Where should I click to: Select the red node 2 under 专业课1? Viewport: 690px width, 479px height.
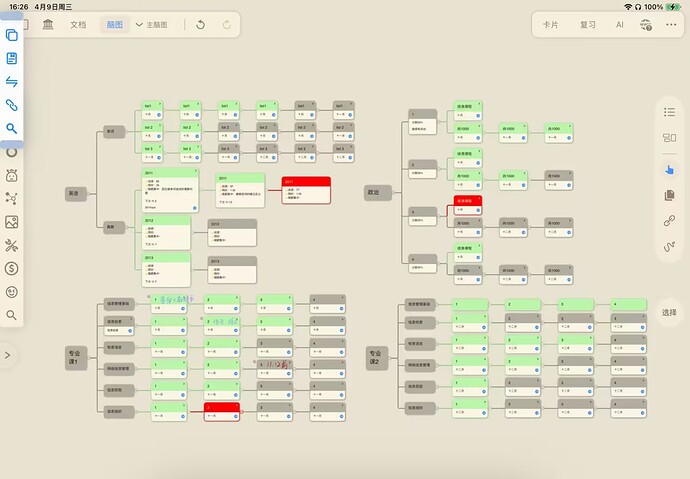[222, 412]
